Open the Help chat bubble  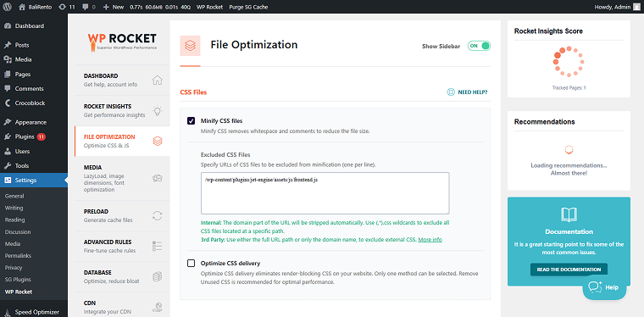(604, 287)
